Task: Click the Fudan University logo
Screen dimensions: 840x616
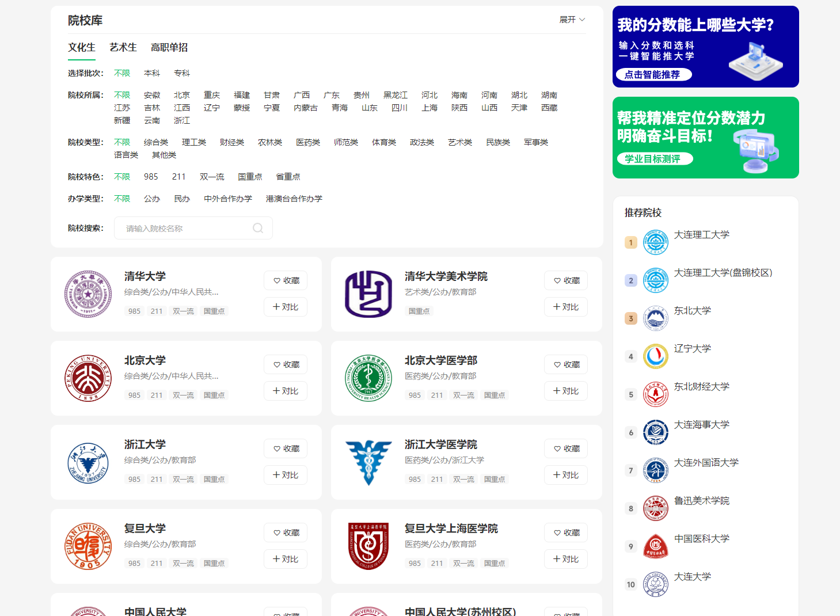Action: [88, 546]
